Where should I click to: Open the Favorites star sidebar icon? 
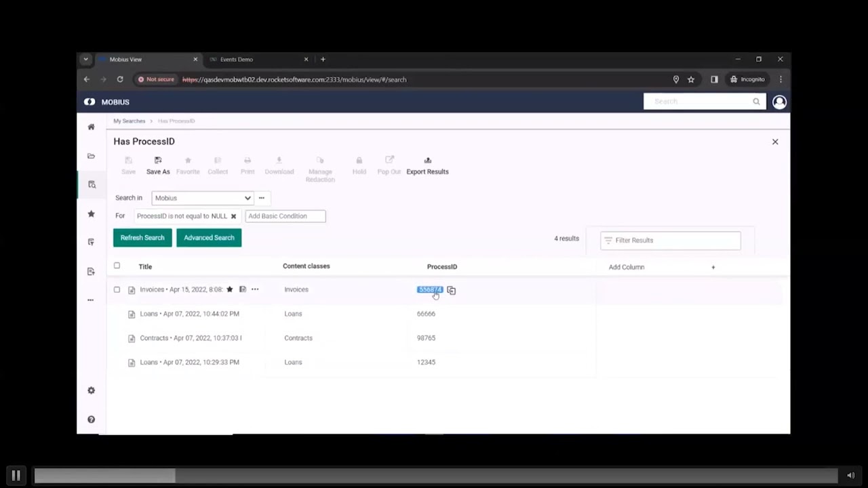pos(91,214)
